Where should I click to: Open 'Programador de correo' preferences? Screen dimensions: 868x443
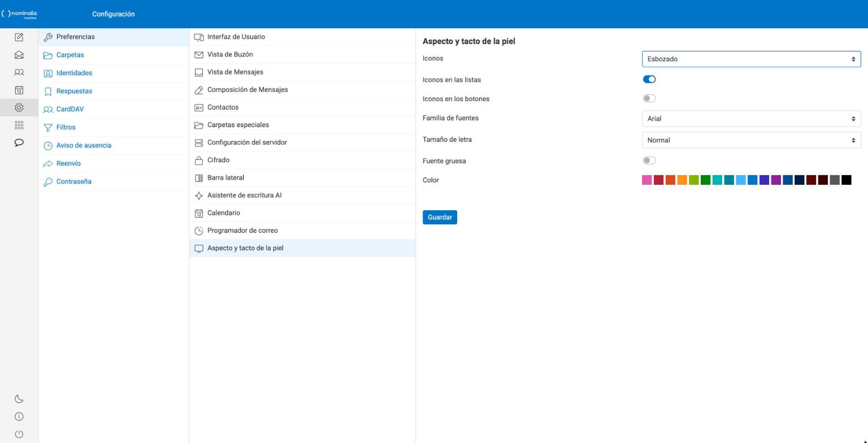(302, 231)
